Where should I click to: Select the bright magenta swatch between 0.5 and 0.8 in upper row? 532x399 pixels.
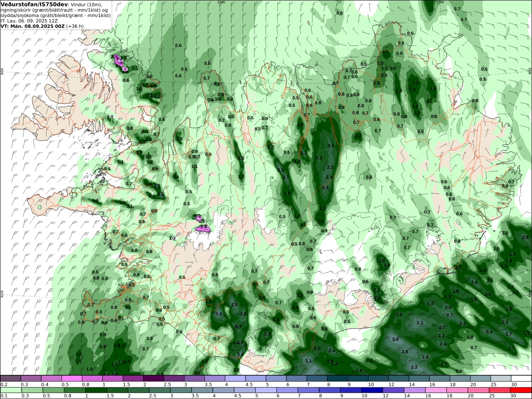coord(71,379)
